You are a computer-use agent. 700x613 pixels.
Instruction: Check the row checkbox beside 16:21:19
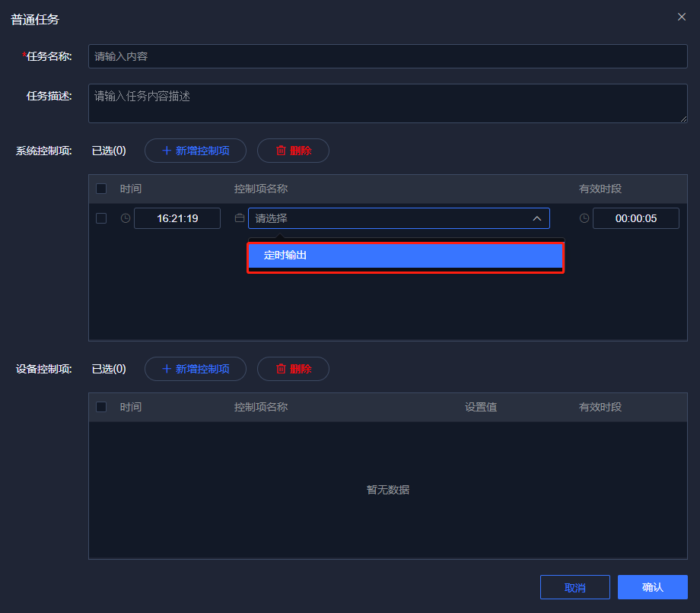tap(101, 218)
